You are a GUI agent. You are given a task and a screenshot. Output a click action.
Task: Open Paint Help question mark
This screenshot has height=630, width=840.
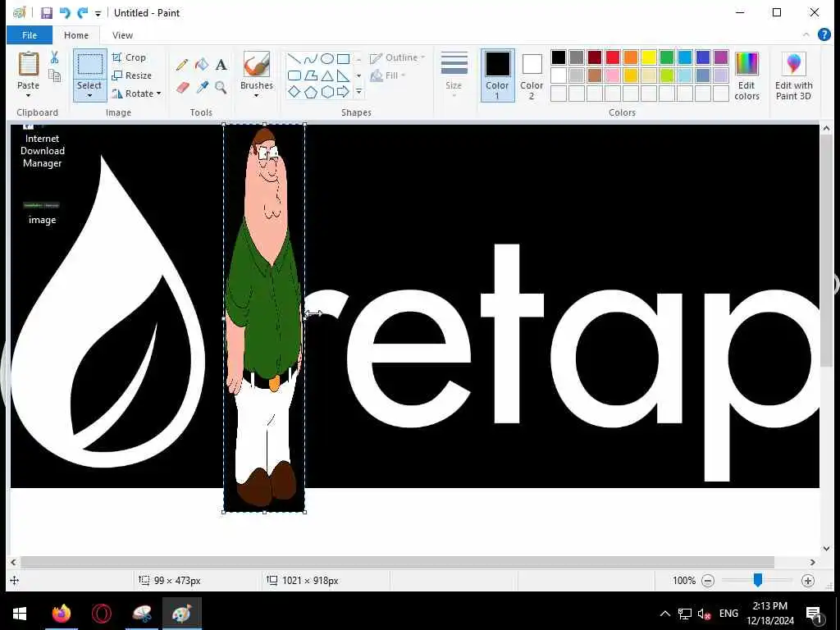click(824, 34)
